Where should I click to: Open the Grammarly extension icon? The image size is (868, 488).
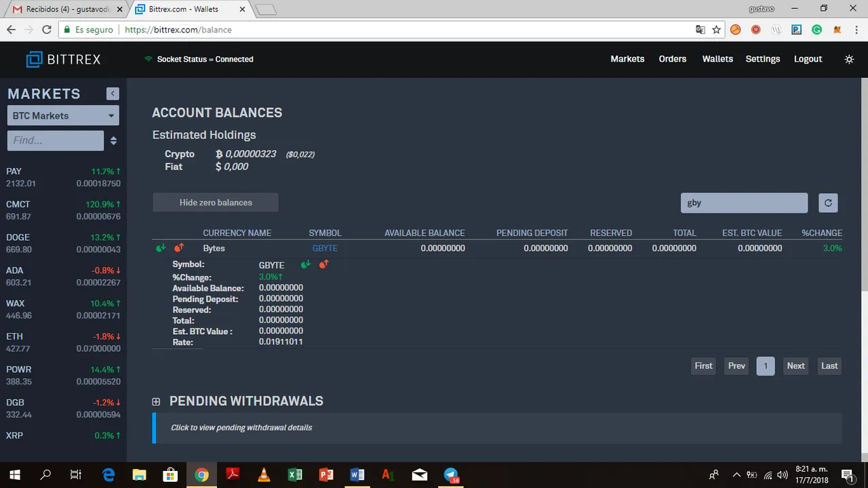[817, 30]
